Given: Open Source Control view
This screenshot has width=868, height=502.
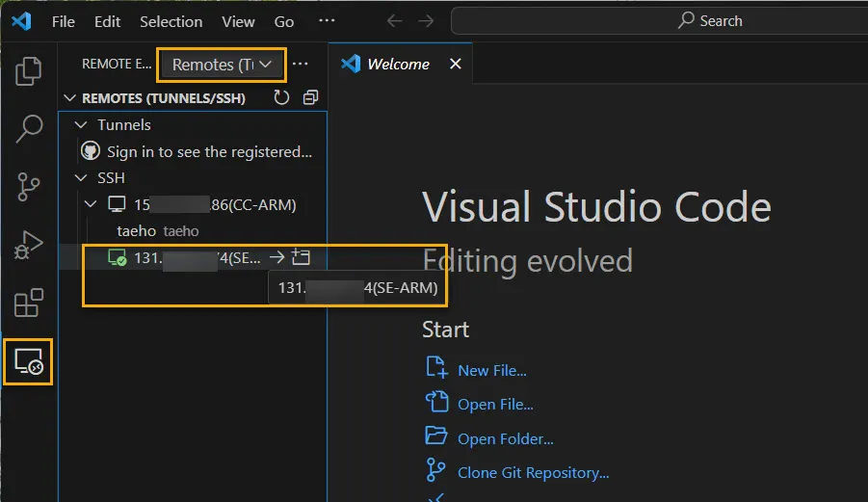Looking at the screenshot, I should click(x=28, y=187).
